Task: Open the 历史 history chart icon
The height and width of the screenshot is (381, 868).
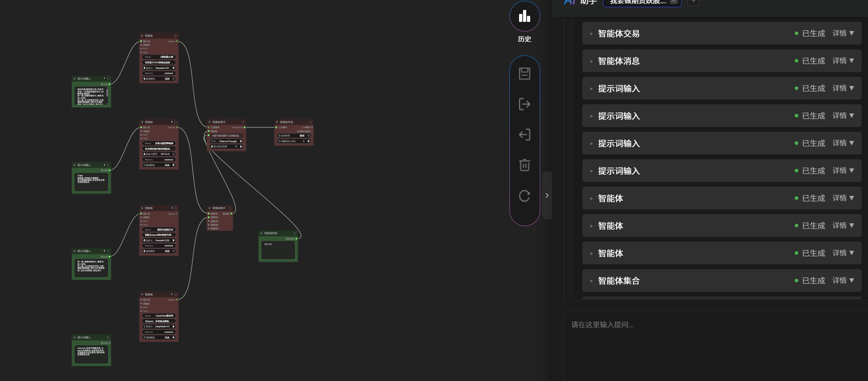Action: coord(524,16)
